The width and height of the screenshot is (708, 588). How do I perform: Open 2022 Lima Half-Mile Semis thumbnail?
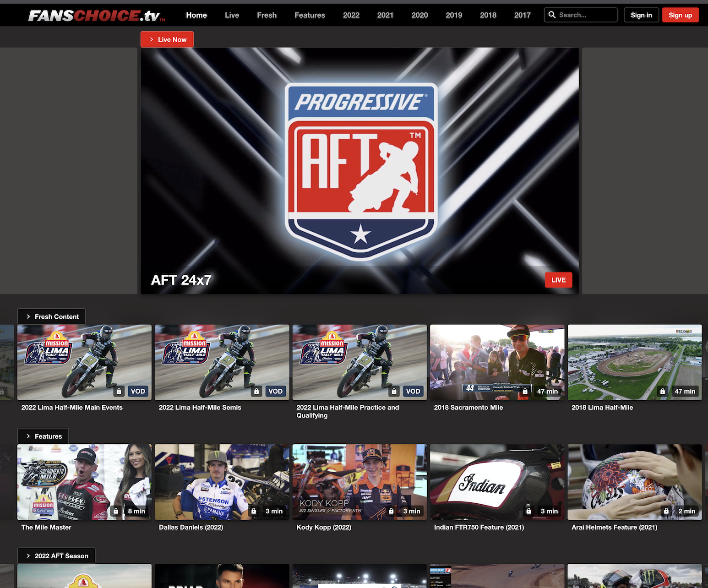coord(222,362)
